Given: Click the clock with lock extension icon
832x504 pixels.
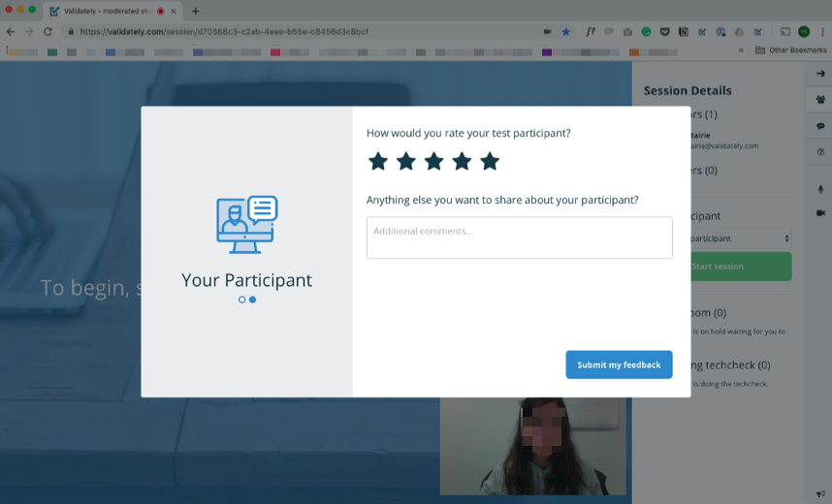Looking at the screenshot, I should [720, 32].
